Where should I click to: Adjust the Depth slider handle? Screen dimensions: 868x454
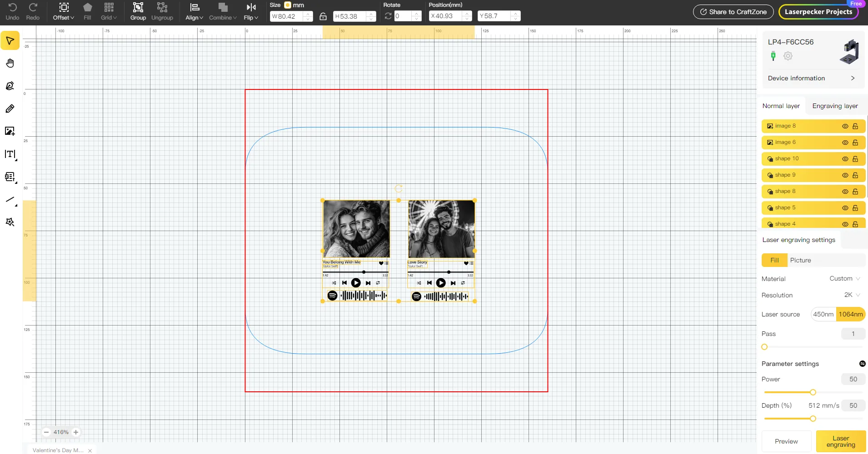(813, 419)
